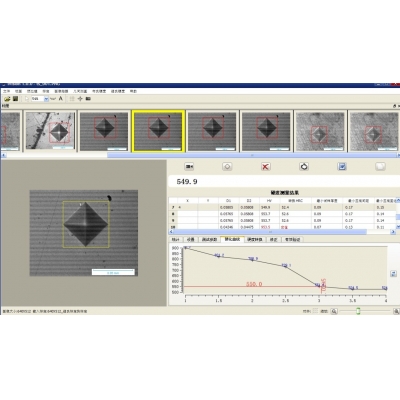Select the light-background indentation thumbnail
The height and width of the screenshot is (400, 400).
[x=50, y=131]
